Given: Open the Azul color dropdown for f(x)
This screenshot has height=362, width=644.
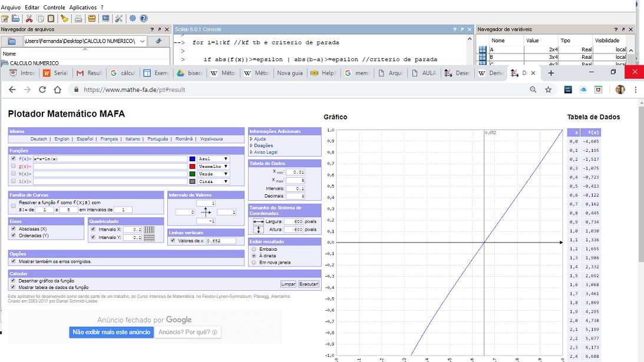Looking at the screenshot, I should pyautogui.click(x=213, y=159).
